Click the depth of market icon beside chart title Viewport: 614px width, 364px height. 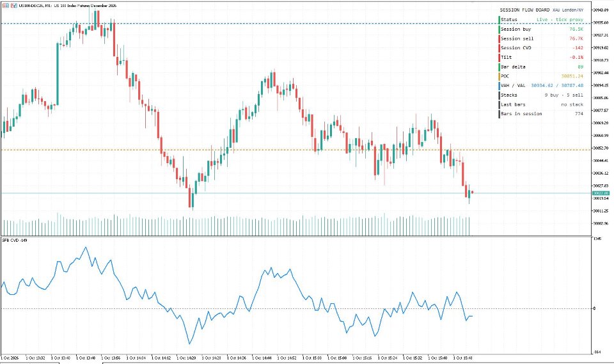tap(6, 6)
